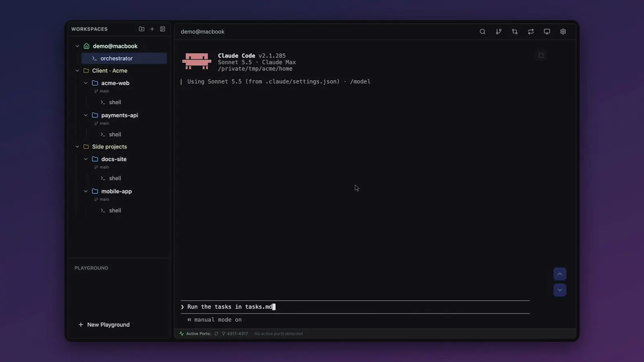Click the git branch icon in toolbar

(x=498, y=31)
